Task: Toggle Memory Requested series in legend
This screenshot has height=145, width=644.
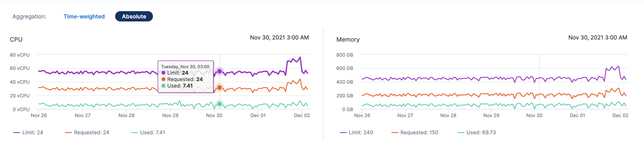Action: [x=415, y=133]
